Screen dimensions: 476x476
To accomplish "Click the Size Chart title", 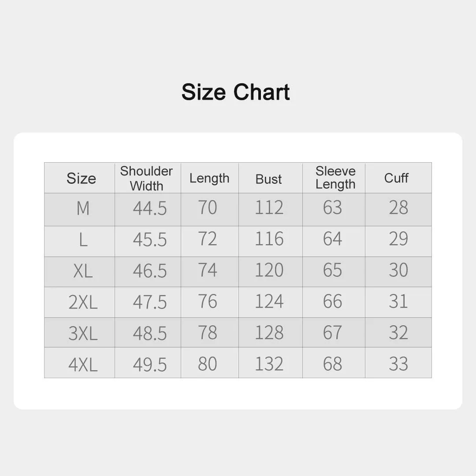I will click(235, 92).
